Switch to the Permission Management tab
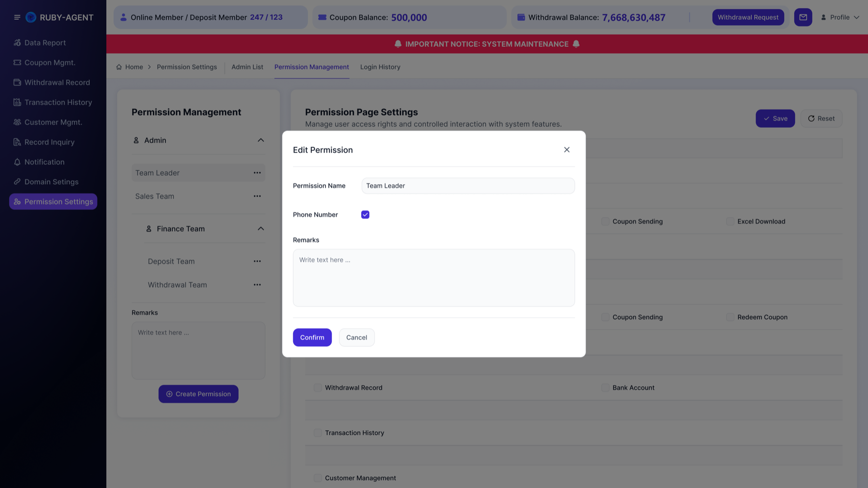Image resolution: width=868 pixels, height=488 pixels. coord(312,67)
